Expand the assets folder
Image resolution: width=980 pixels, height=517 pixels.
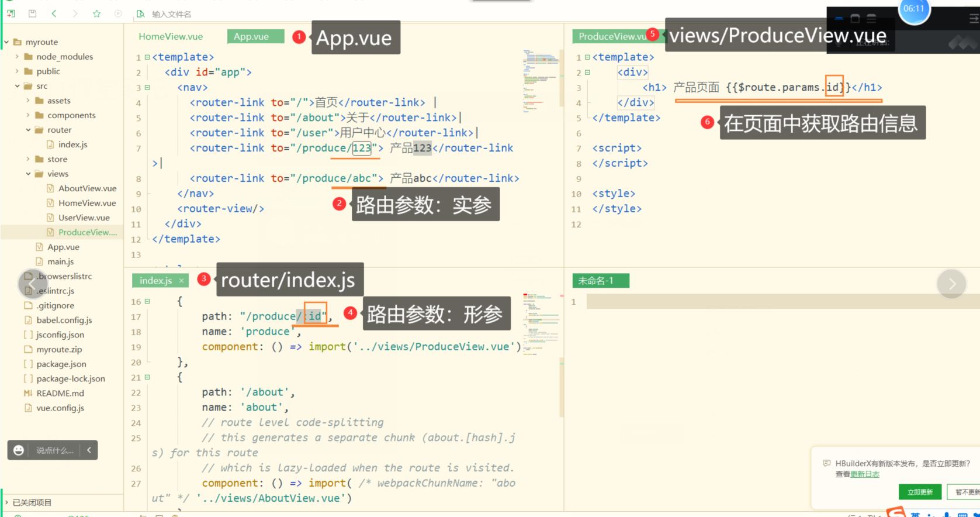tap(28, 101)
